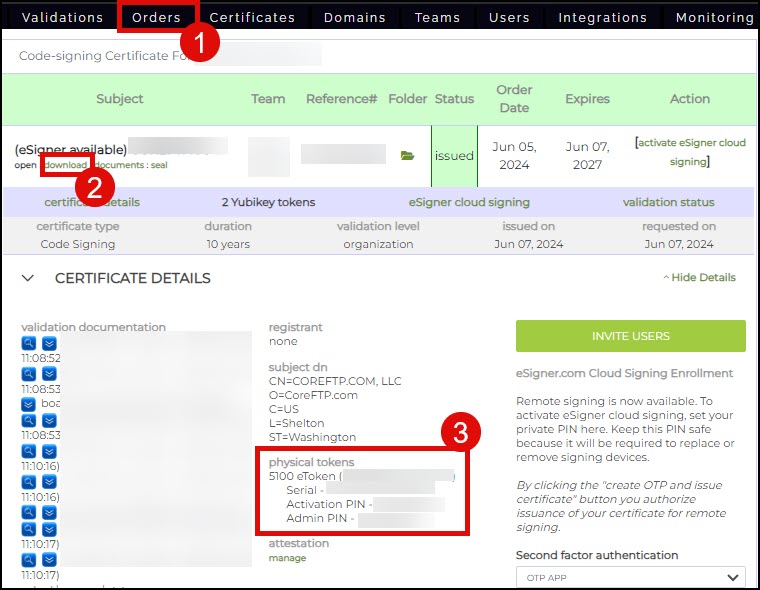Switch to the Orders menu tab

coord(157,17)
